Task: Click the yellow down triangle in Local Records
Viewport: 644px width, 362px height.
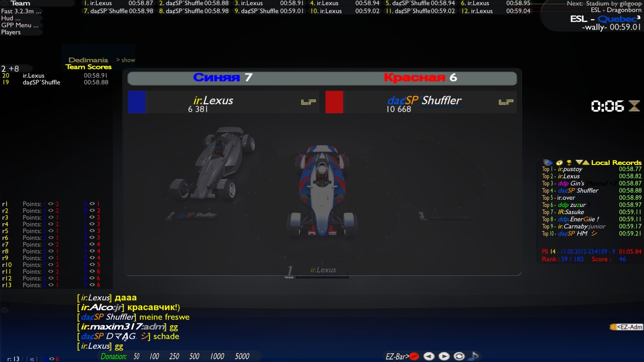Action: tap(578, 163)
